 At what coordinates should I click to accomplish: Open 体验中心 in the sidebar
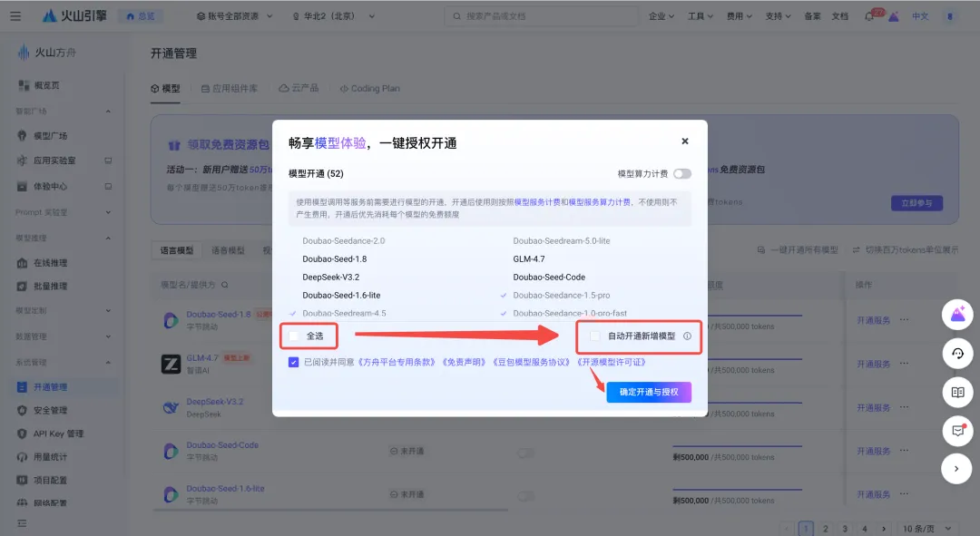click(51, 186)
